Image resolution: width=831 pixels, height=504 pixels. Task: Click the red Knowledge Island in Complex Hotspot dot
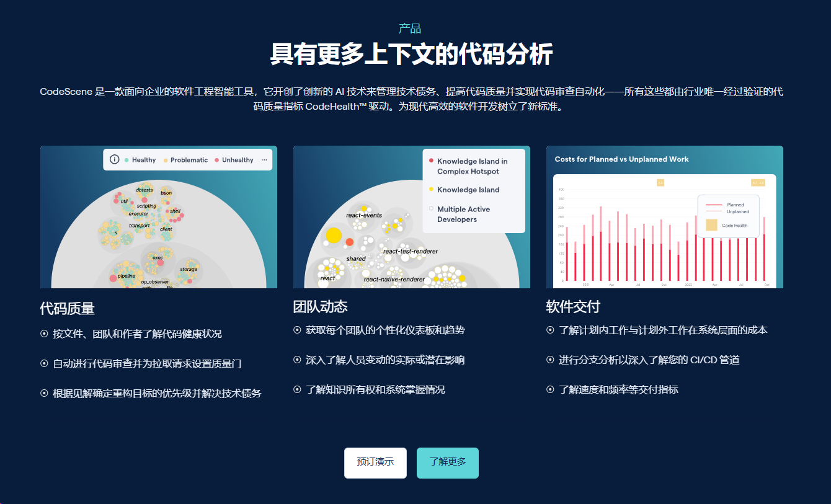431,161
